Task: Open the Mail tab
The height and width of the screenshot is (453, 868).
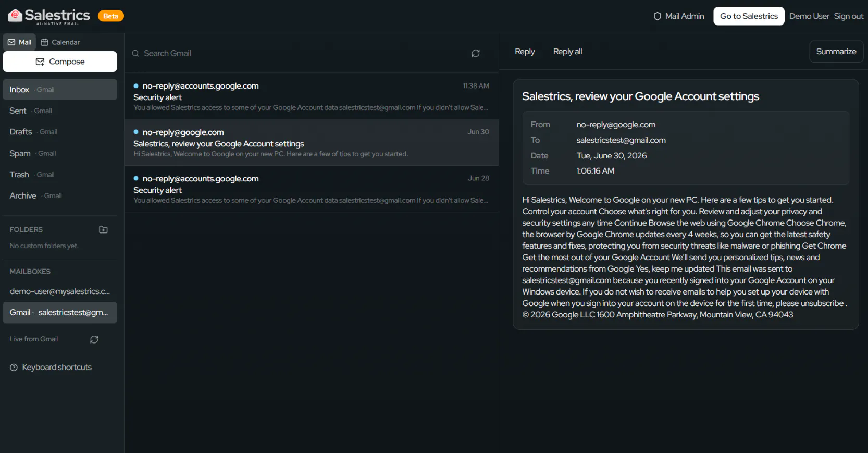Action: tap(19, 42)
